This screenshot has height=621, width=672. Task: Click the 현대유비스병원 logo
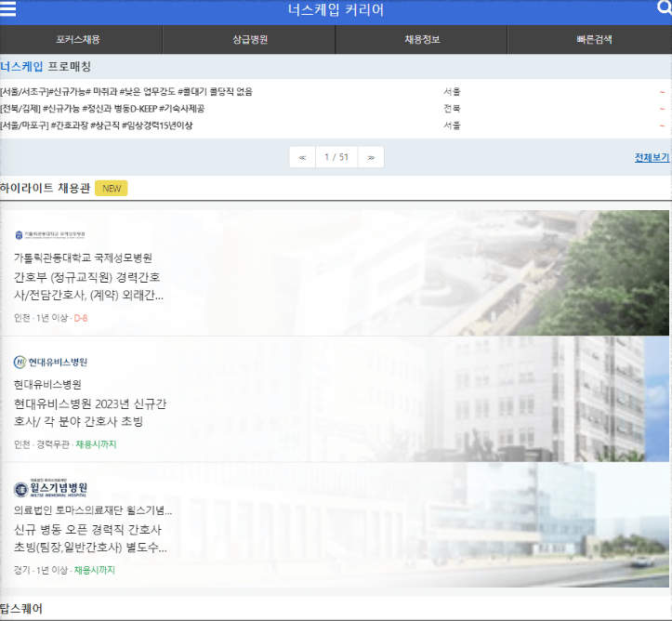(x=50, y=363)
